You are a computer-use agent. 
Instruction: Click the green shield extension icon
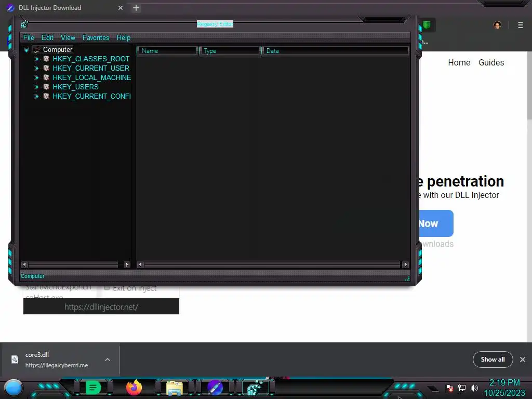(x=427, y=25)
